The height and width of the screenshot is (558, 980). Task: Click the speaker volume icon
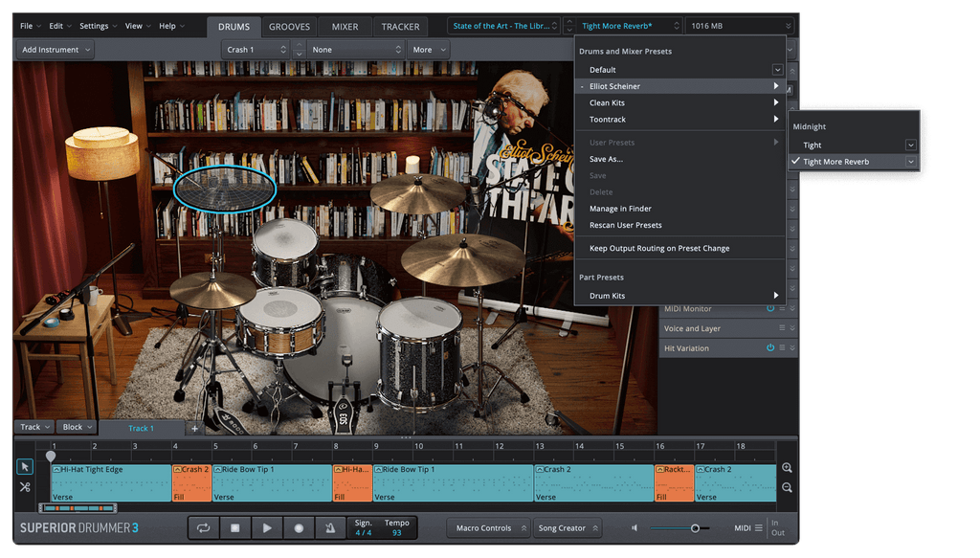point(635,528)
